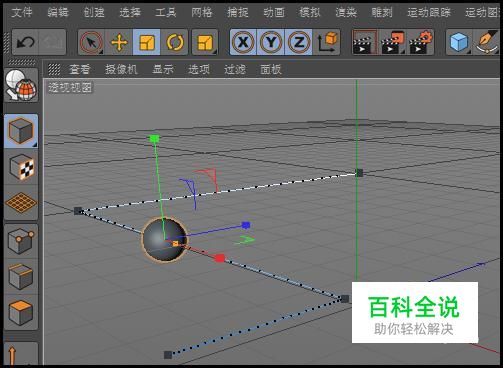Toggle Z axis lock
The height and width of the screenshot is (368, 503).
(x=299, y=42)
